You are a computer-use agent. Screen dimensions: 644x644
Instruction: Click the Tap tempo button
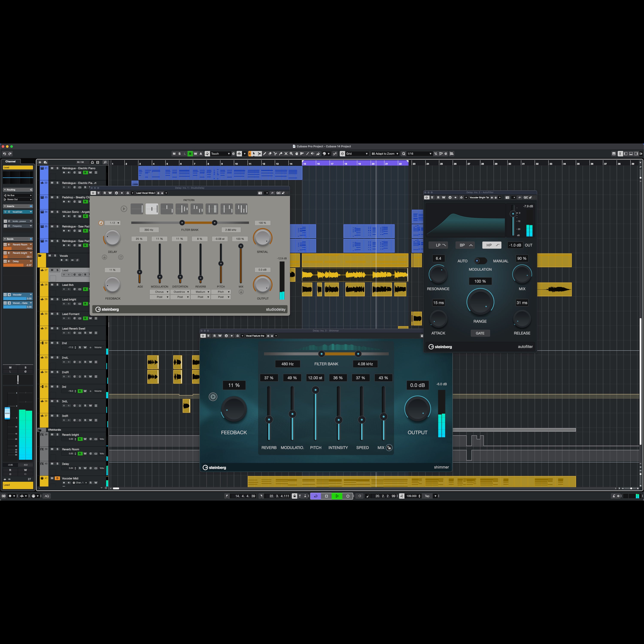(x=427, y=496)
